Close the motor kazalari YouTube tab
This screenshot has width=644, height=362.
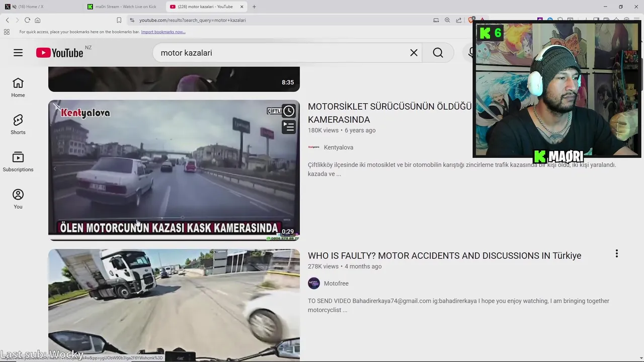pos(242,7)
